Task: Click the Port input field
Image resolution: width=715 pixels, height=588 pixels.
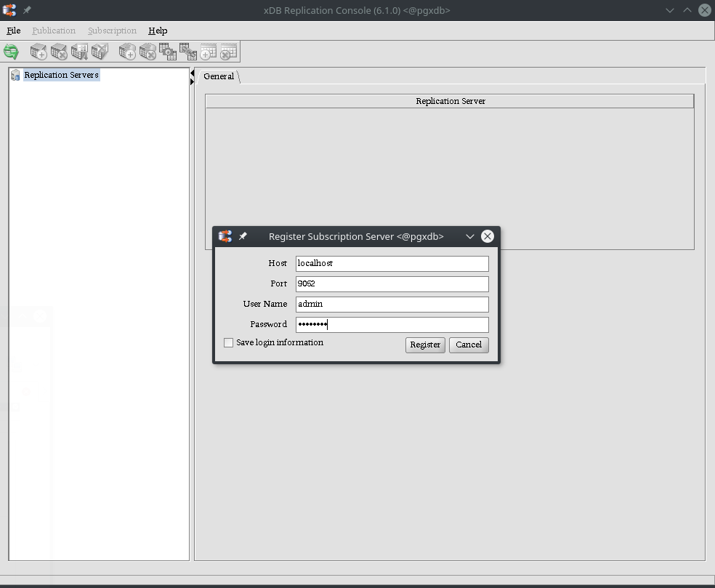Action: (392, 283)
